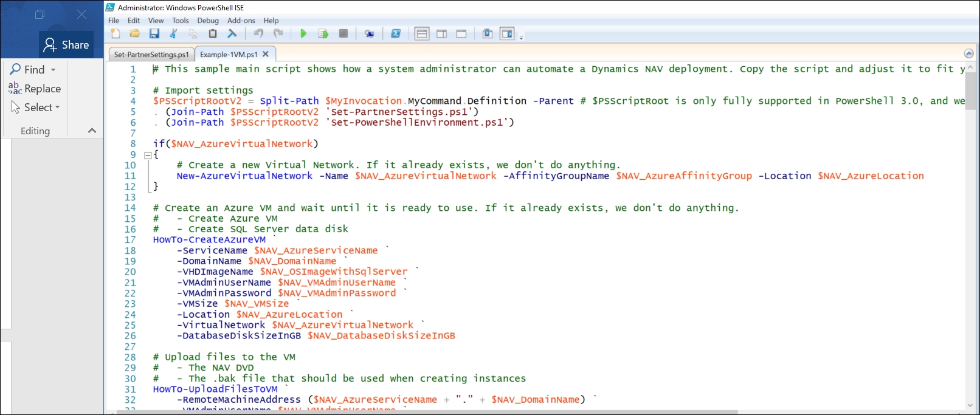The width and height of the screenshot is (980, 415).
Task: Click the restore window button in Word window
Action: pos(40,14)
